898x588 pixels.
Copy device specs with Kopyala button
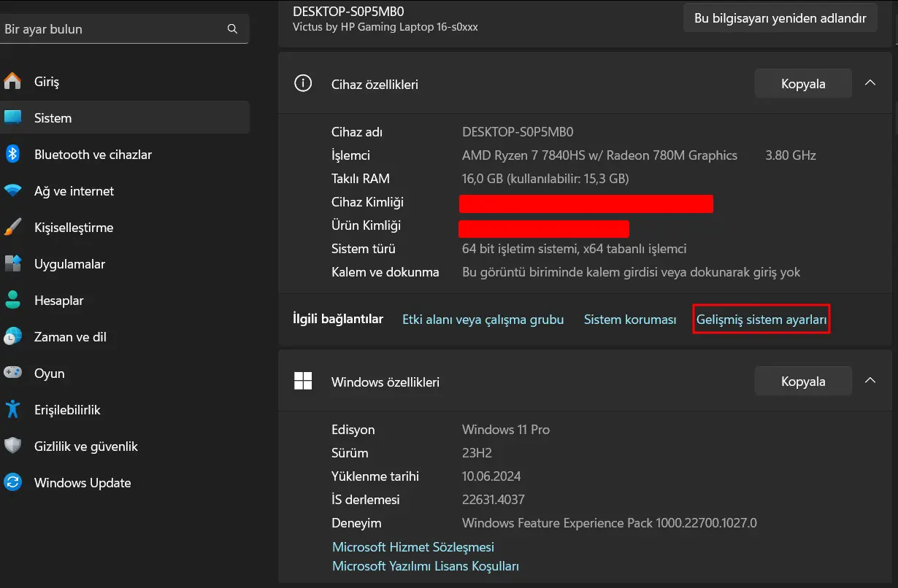(x=803, y=83)
